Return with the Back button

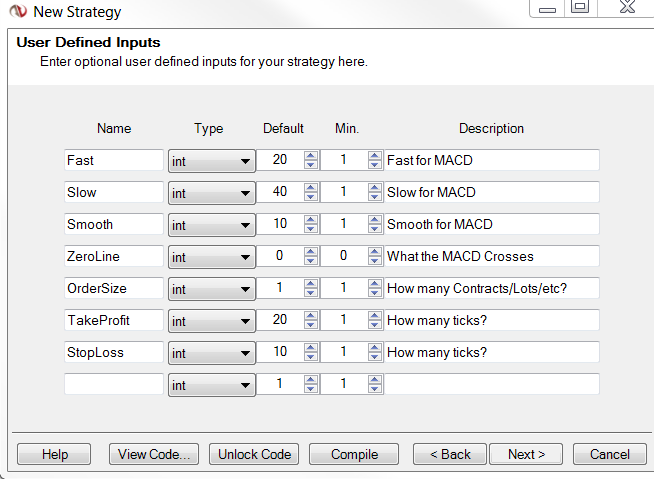click(450, 454)
